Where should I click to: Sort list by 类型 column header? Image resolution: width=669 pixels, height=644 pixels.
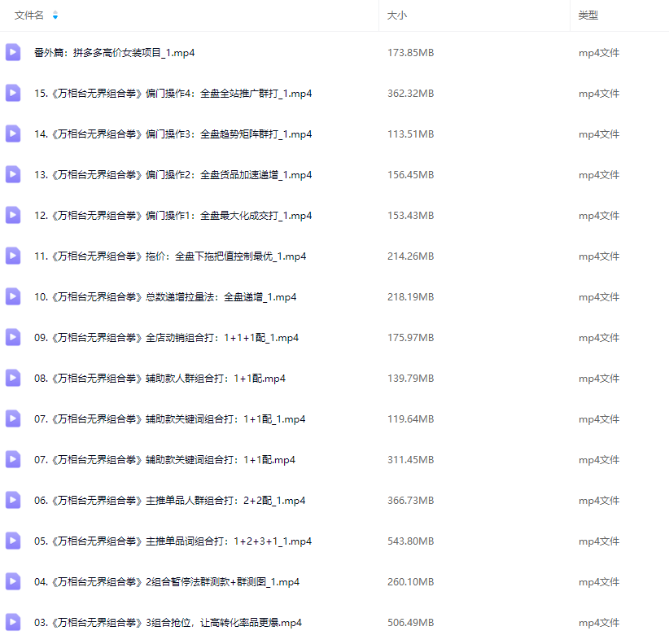(x=588, y=15)
